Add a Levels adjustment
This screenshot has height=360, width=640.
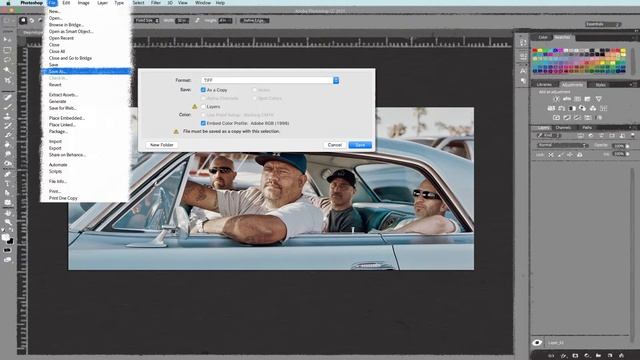567,99
